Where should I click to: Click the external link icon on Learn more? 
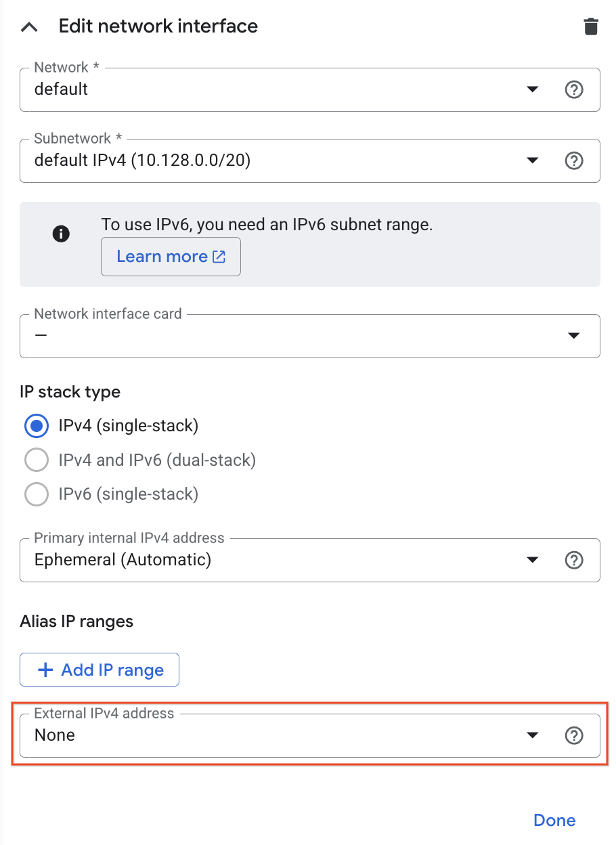(218, 256)
